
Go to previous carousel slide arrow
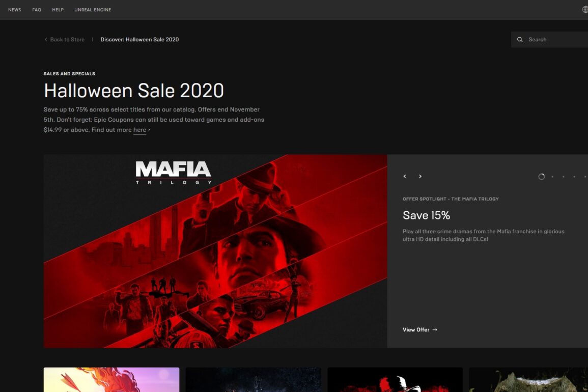coord(405,176)
